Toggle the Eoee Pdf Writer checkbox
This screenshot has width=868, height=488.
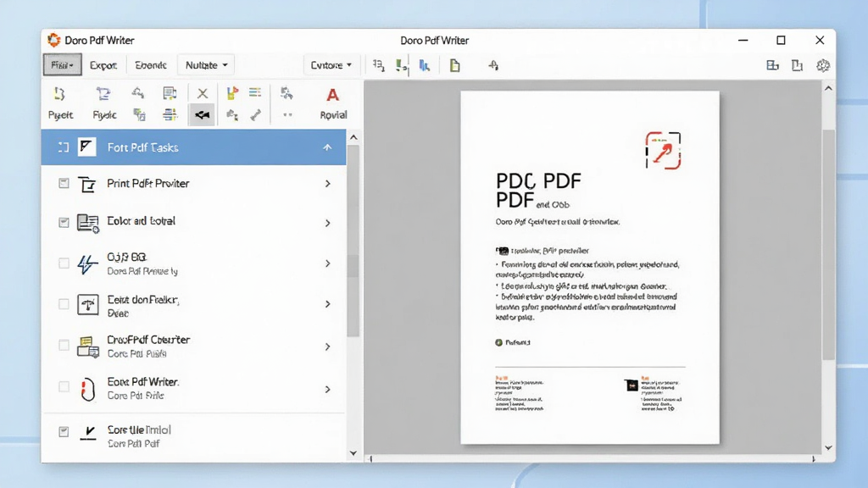64,387
